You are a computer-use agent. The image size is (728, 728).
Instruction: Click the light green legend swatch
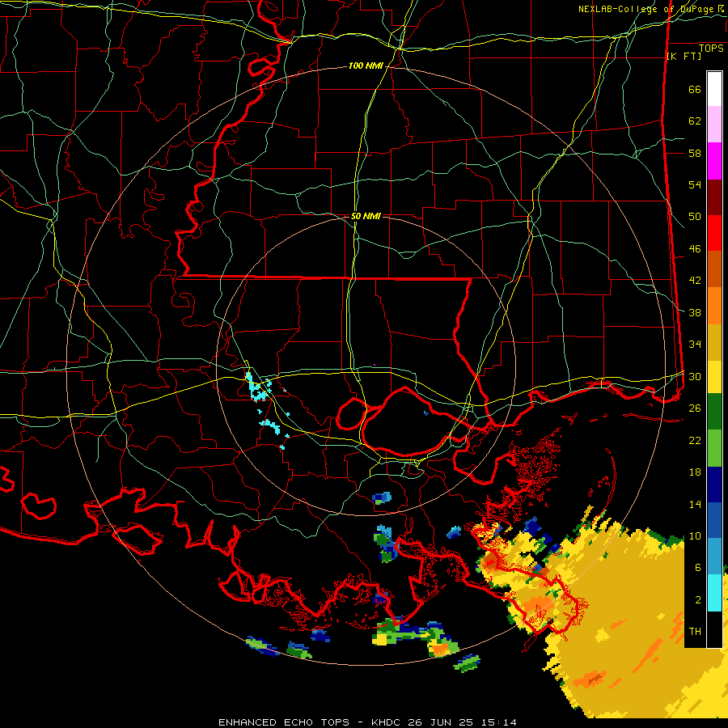pyautogui.click(x=714, y=448)
